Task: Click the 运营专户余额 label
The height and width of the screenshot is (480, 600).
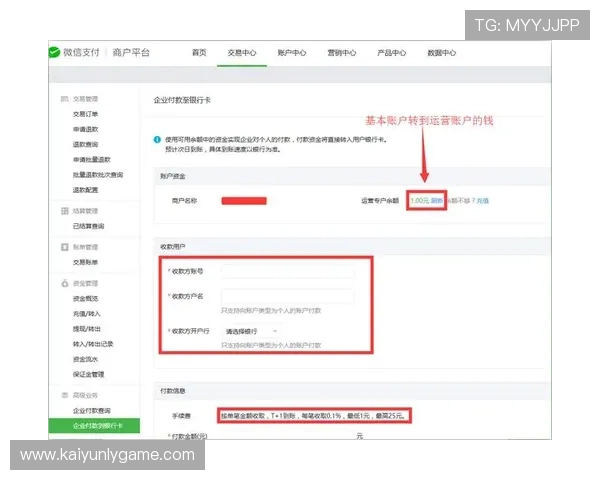Action: 380,201
